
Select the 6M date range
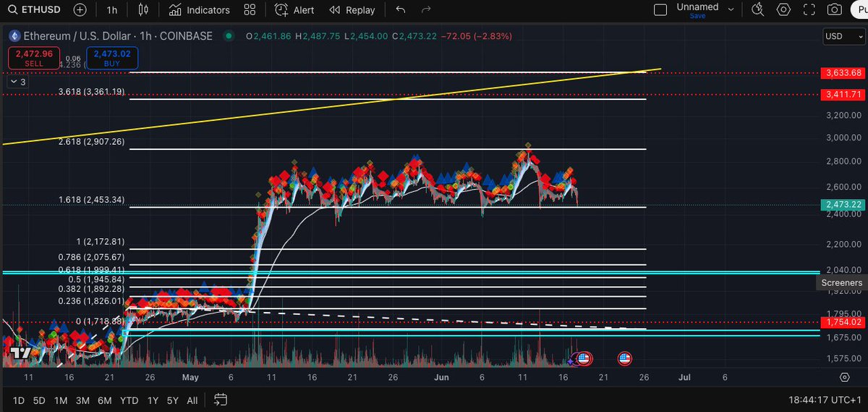105,400
